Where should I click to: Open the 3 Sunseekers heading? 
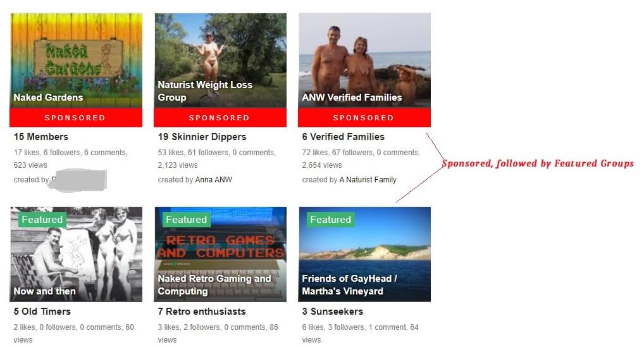point(333,312)
